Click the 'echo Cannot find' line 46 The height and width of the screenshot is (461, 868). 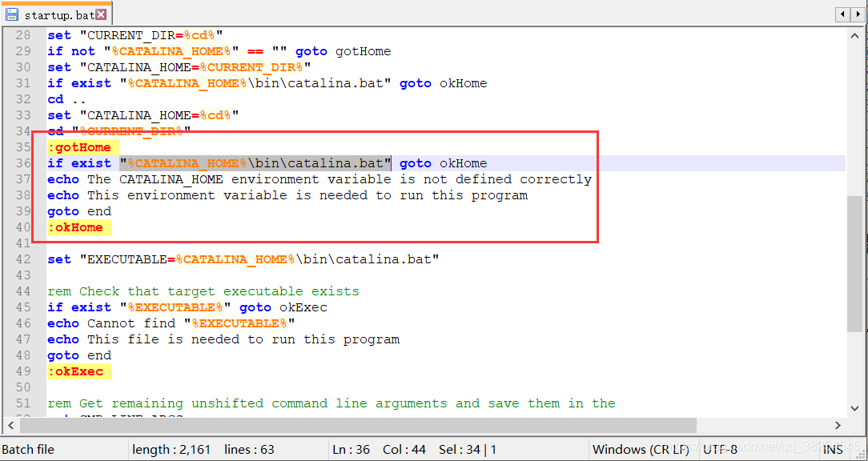[171, 323]
